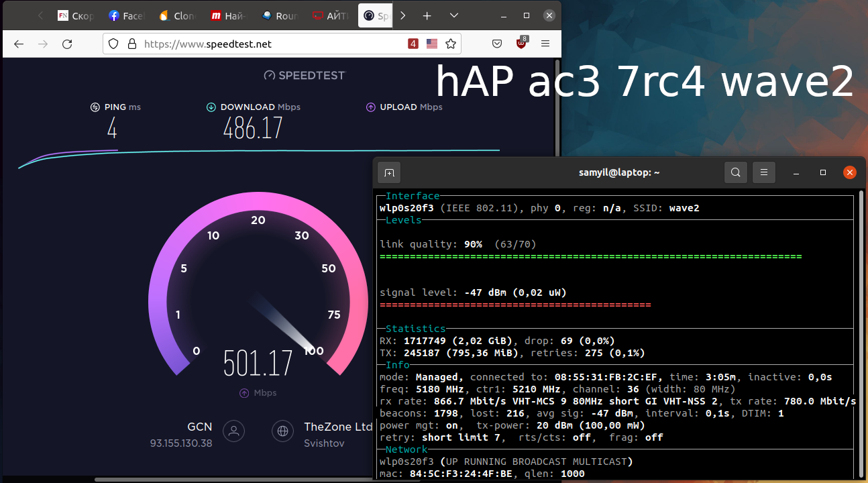Image resolution: width=868 pixels, height=483 pixels.
Task: Go back to the previous page
Action: coord(19,44)
